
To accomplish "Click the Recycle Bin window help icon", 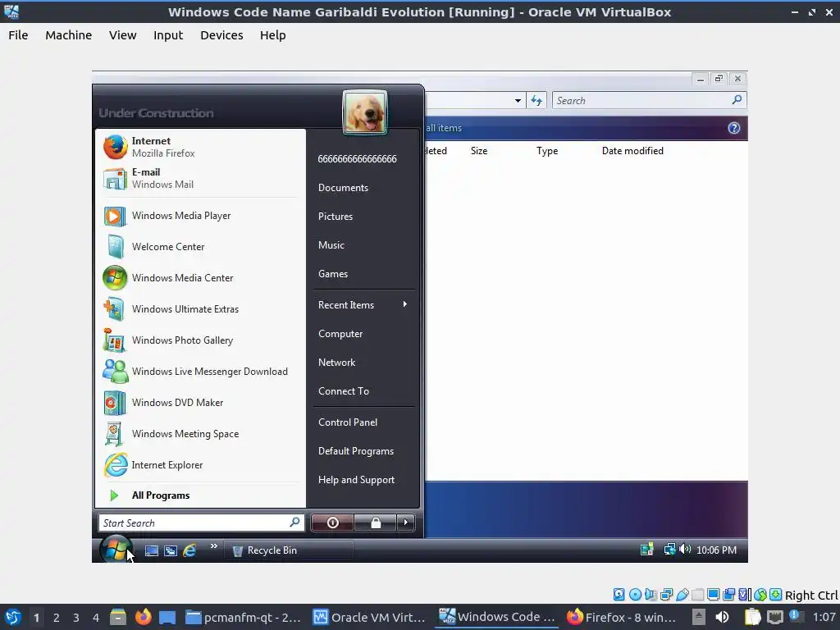I will (734, 127).
